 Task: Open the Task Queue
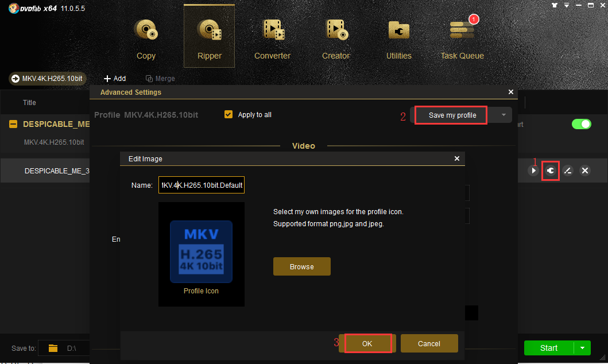(x=462, y=39)
